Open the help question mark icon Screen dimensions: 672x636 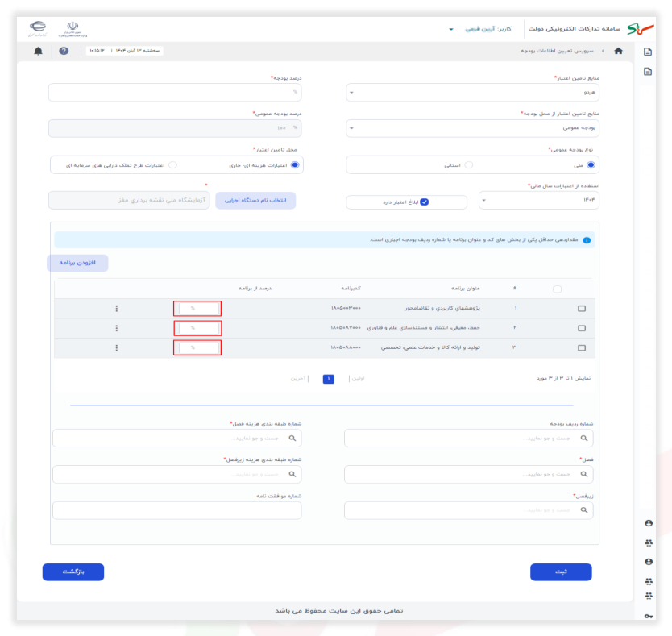64,51
